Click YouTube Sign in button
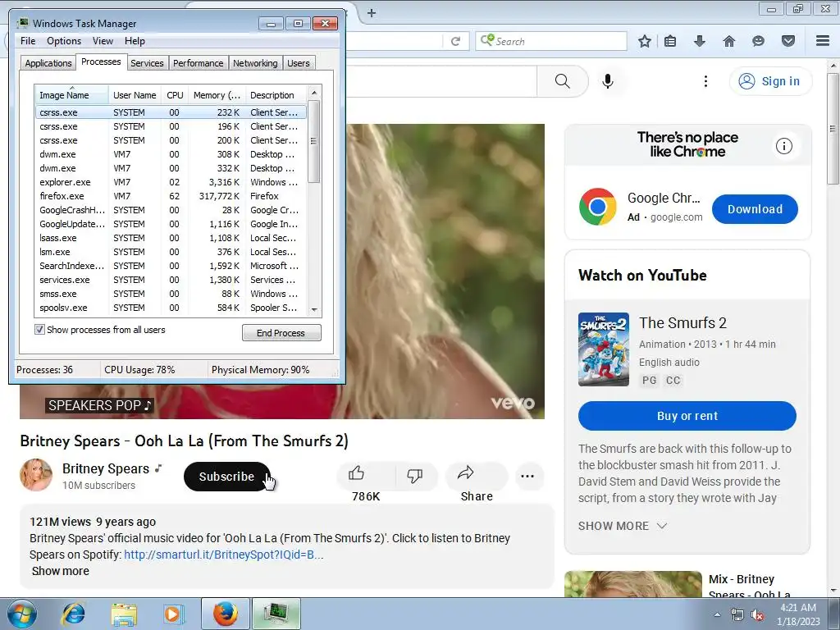Viewport: 840px width, 630px height. [770, 81]
